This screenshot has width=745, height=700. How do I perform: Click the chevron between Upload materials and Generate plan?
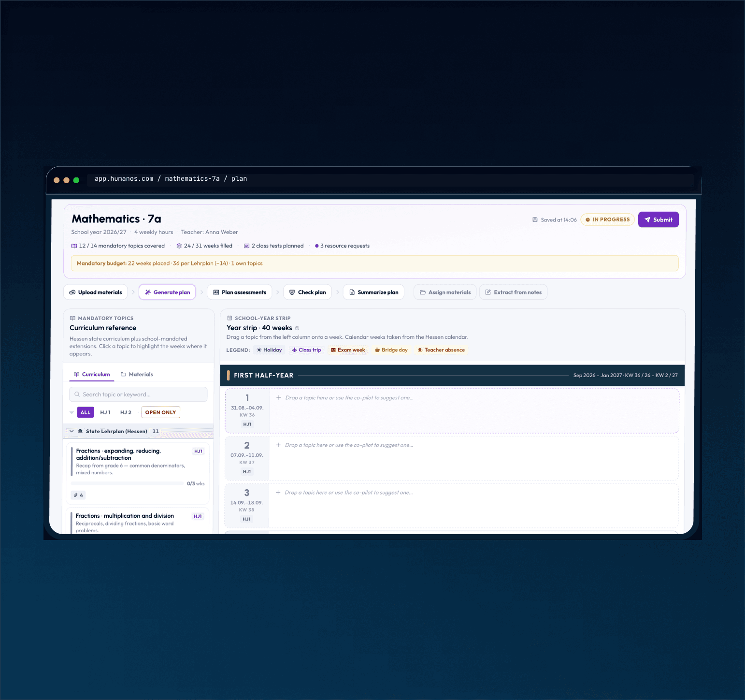[x=133, y=292]
